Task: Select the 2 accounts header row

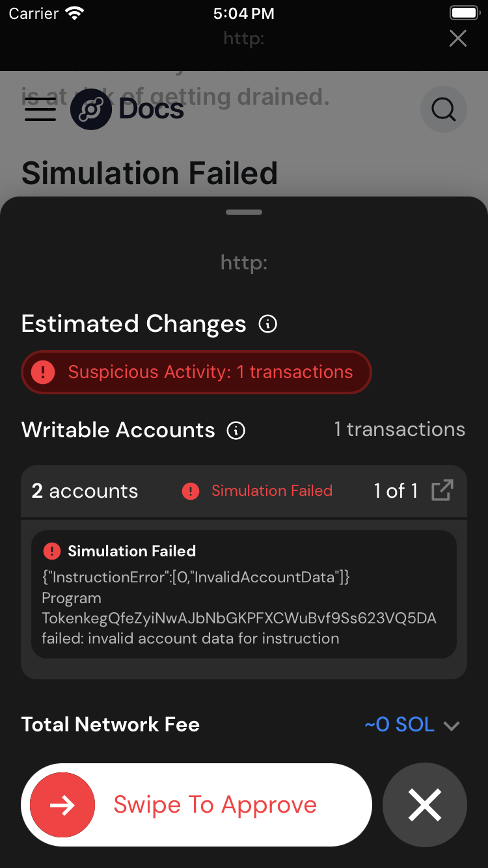Action: [x=85, y=491]
